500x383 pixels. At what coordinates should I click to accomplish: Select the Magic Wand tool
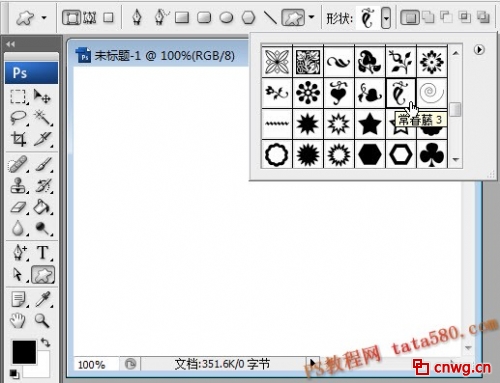43,118
